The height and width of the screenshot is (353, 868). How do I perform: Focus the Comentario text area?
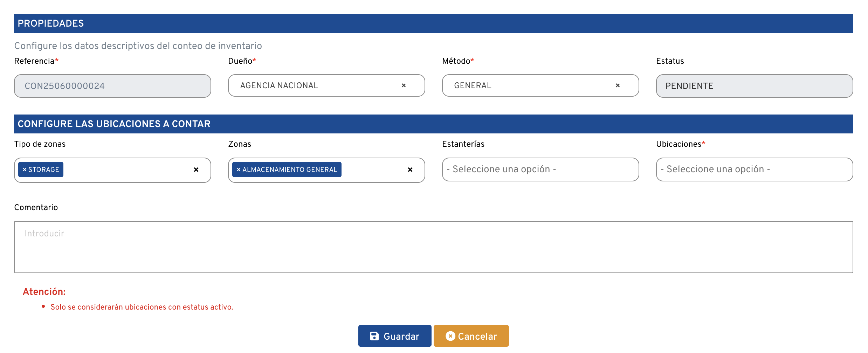433,247
